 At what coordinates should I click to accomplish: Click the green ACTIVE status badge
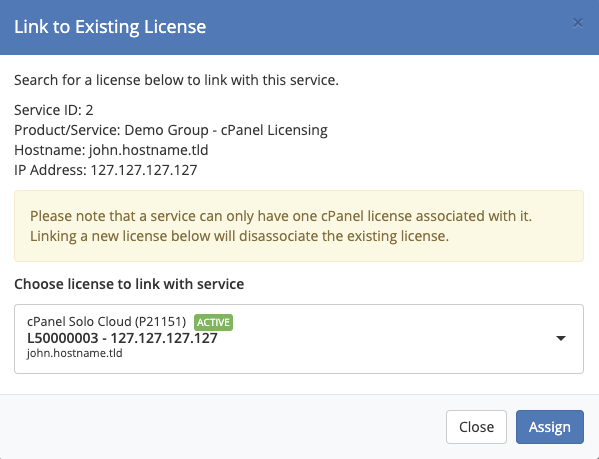click(213, 322)
